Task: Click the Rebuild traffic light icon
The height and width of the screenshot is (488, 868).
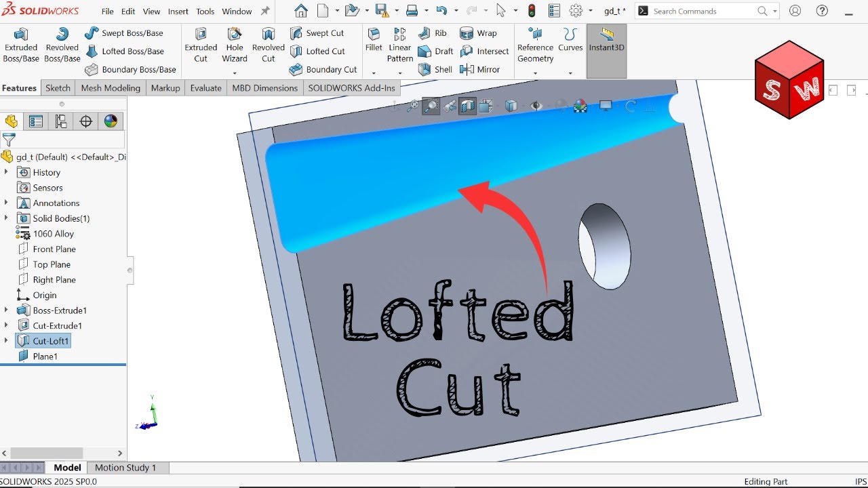Action: pos(532,11)
